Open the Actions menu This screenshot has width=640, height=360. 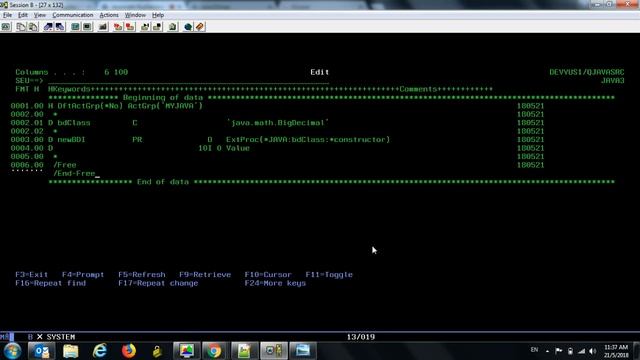pyautogui.click(x=109, y=15)
